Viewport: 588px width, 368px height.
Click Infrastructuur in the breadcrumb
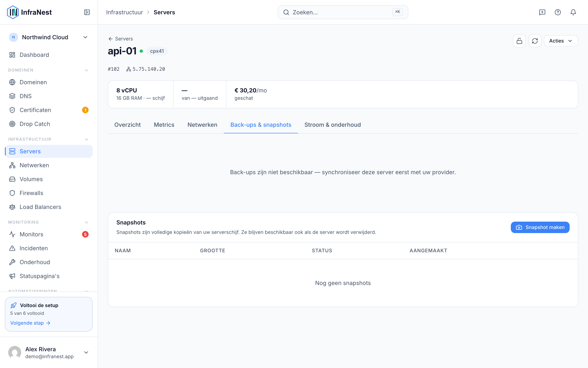tap(124, 12)
